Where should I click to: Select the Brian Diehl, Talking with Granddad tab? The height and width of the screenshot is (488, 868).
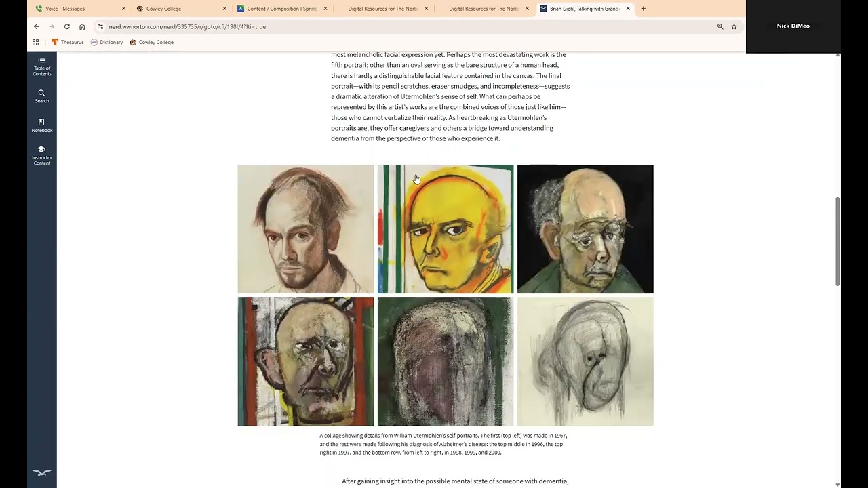click(585, 9)
